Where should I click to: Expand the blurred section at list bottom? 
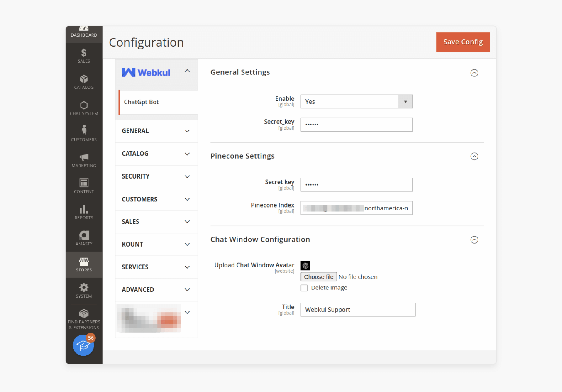pos(156,319)
